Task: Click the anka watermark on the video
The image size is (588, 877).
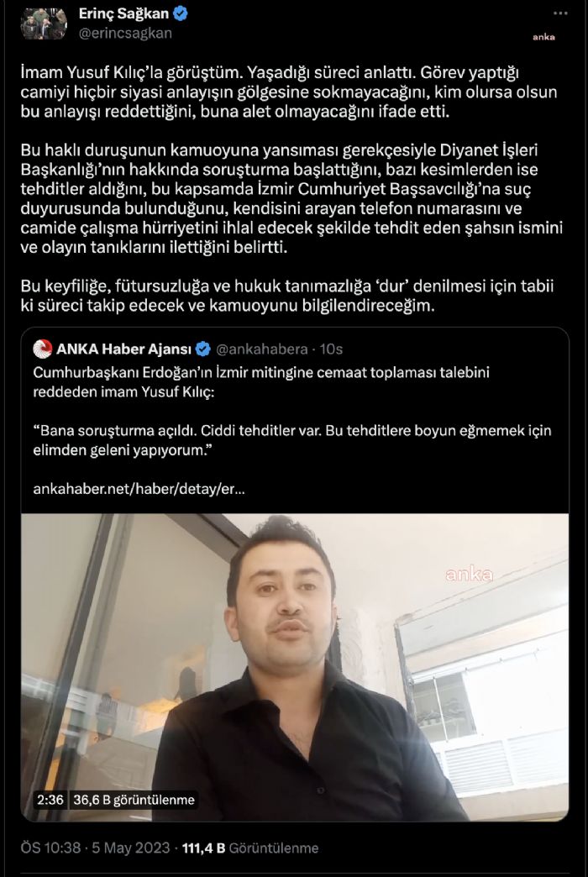Action: click(469, 575)
